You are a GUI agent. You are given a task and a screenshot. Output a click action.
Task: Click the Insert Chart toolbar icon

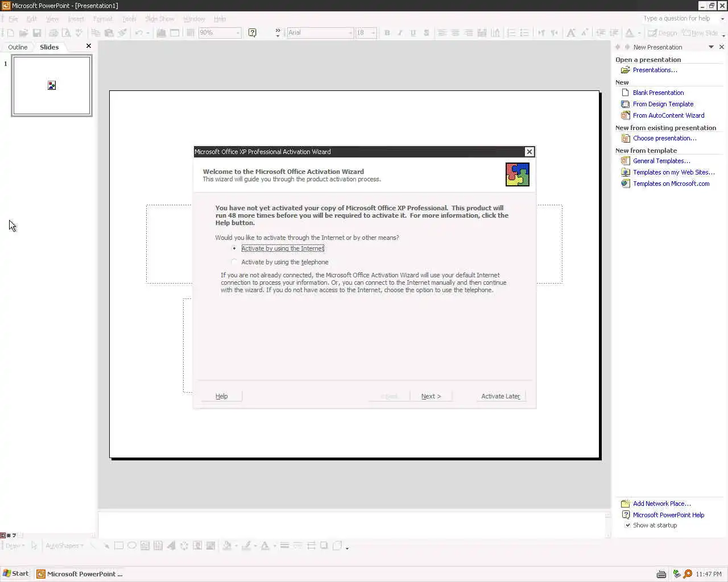[x=162, y=33]
